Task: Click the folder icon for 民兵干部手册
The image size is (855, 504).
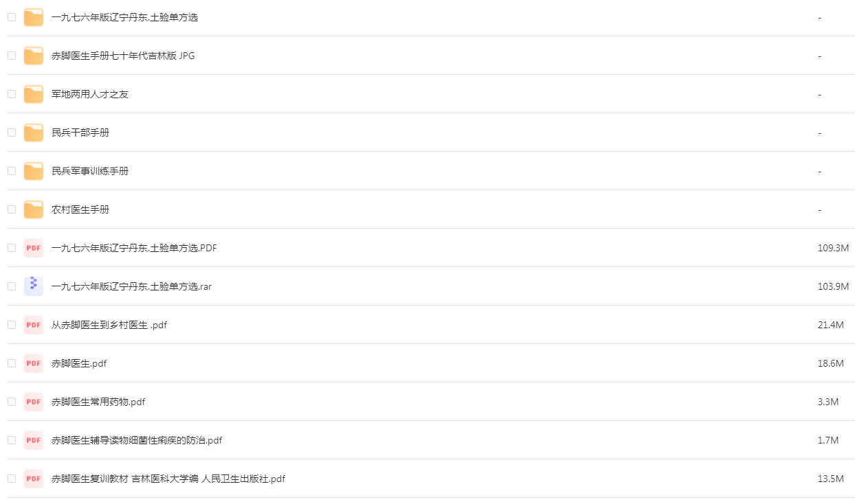Action: 34,133
